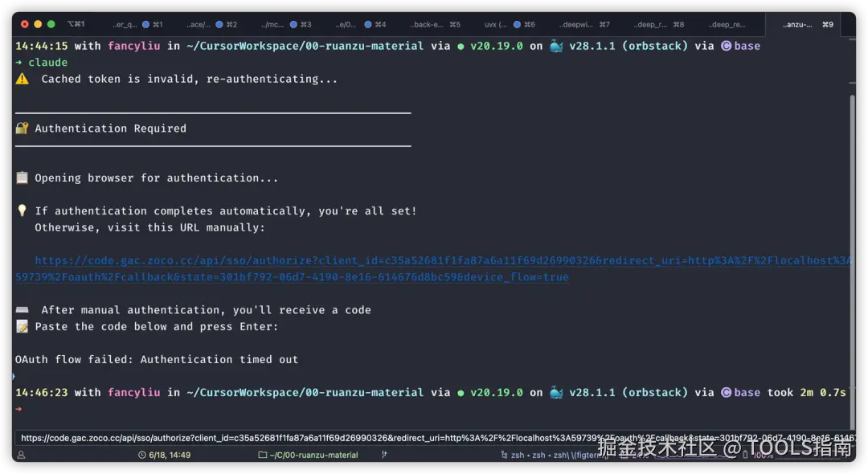The height and width of the screenshot is (474, 868).
Task: Switch to the ..er_q... terminal tab
Action: pos(137,24)
